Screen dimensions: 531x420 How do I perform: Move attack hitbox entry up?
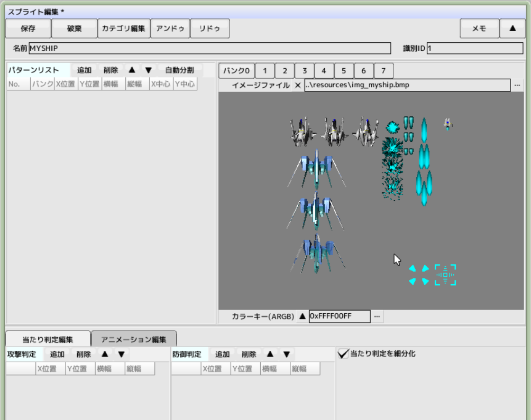point(105,354)
